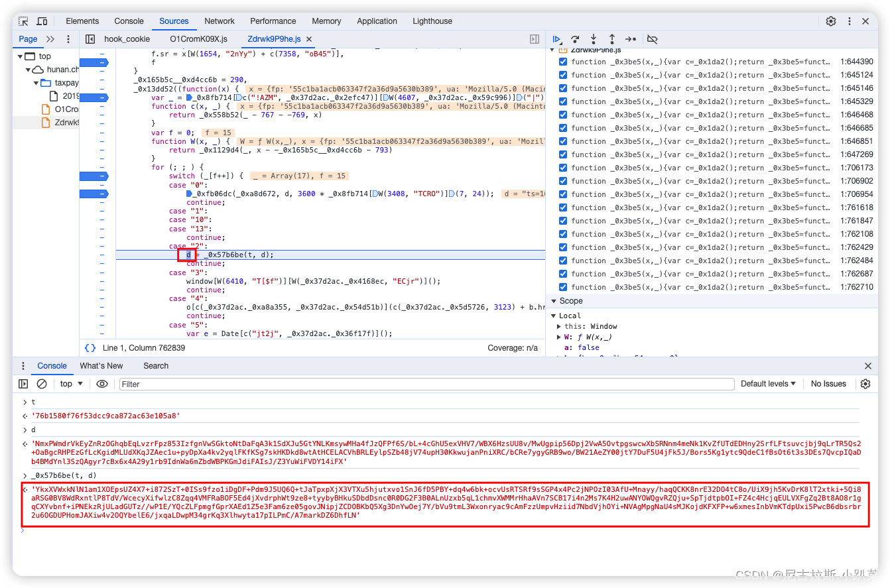Toggle the device toolbar icon
890x588 pixels.
[x=42, y=21]
